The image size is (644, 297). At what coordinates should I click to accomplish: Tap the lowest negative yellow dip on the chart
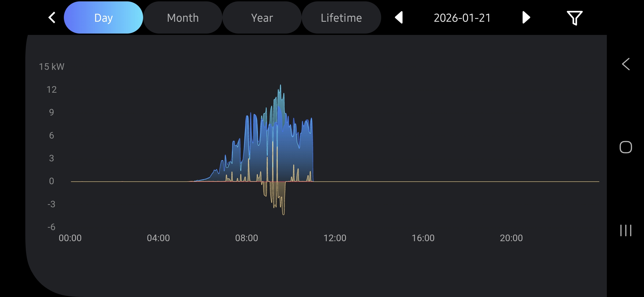283,213
